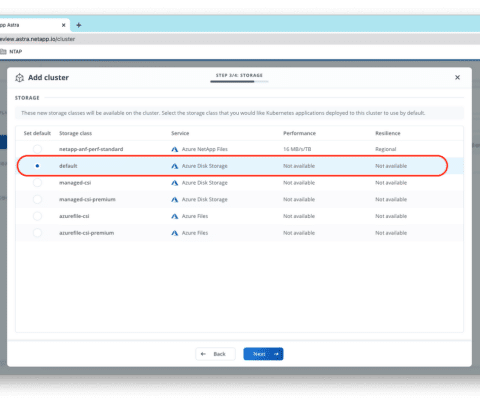Set managed-csi as the default storage class
480x405 pixels.
click(x=37, y=183)
